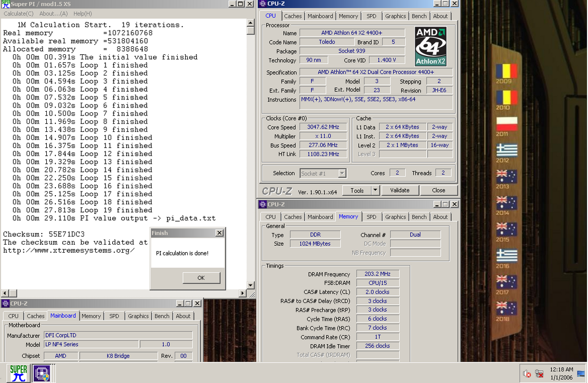Image resolution: width=588 pixels, height=383 pixels.
Task: Click the show desktop tray icon
Action: (x=581, y=373)
